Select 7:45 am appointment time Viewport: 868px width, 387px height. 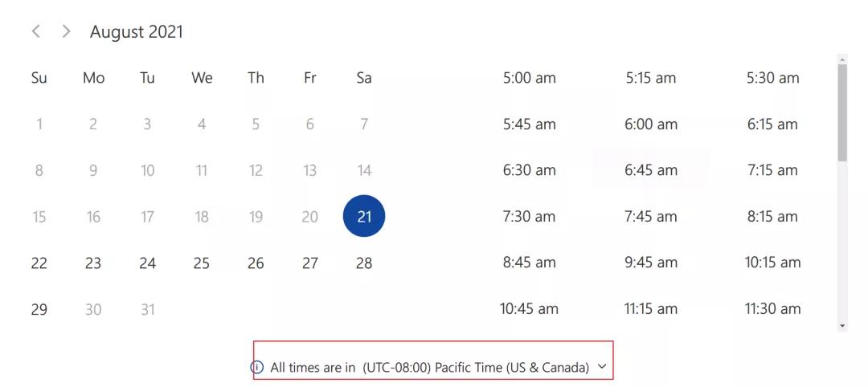coord(651,216)
